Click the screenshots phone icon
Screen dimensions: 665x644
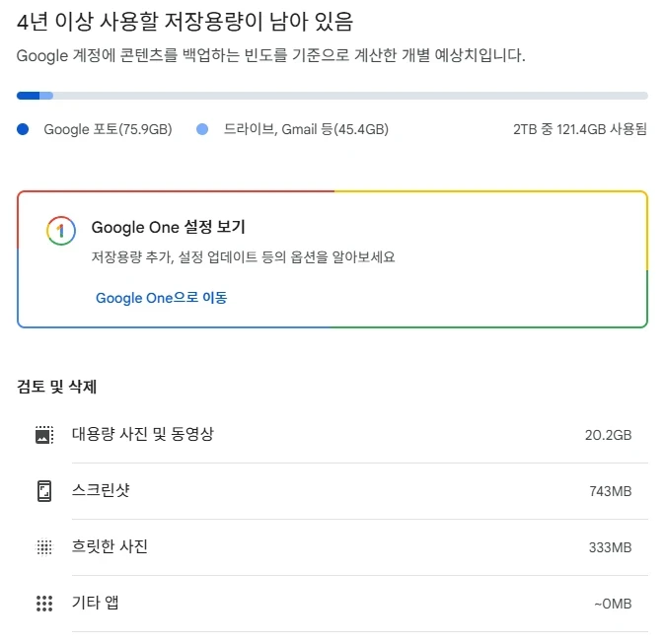point(43,491)
